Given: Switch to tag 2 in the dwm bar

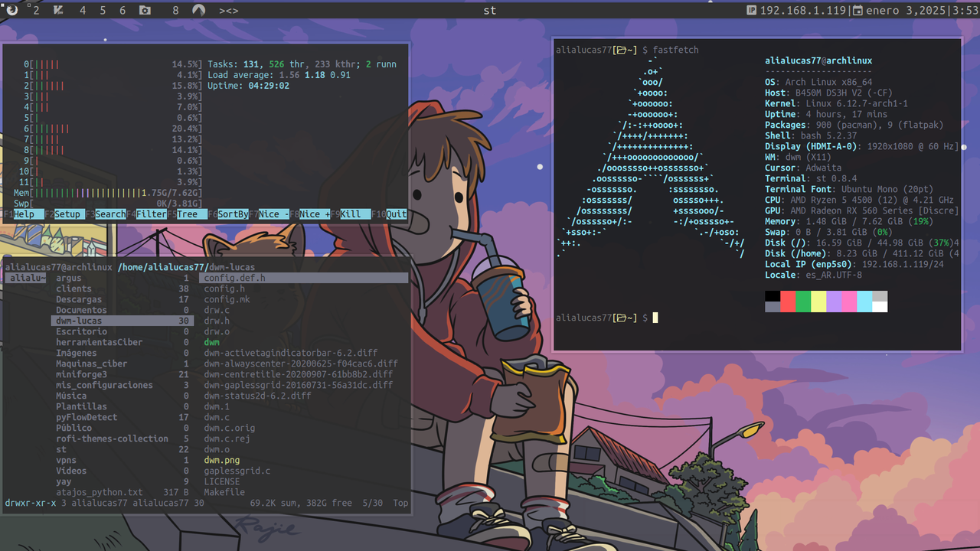Looking at the screenshot, I should (36, 10).
